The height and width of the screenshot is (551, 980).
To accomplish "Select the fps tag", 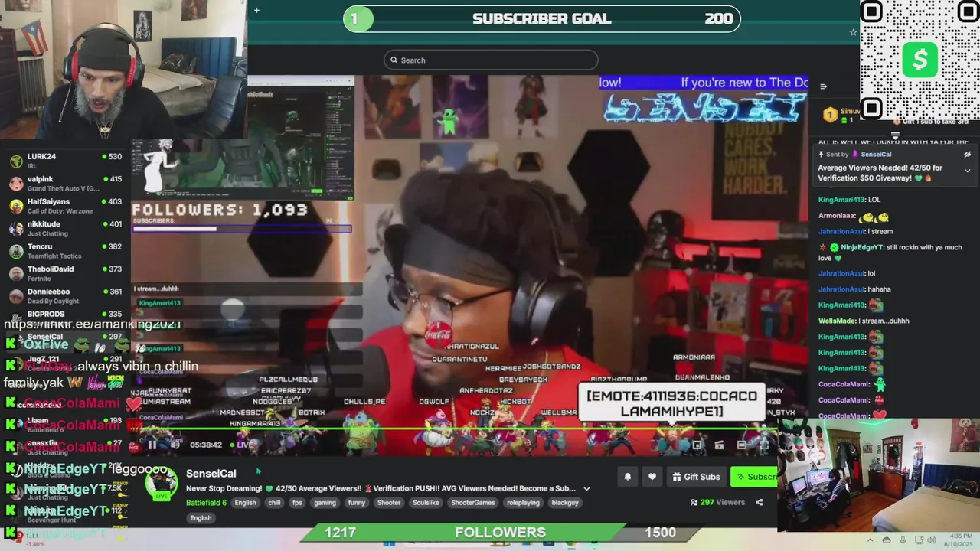I will [x=297, y=503].
